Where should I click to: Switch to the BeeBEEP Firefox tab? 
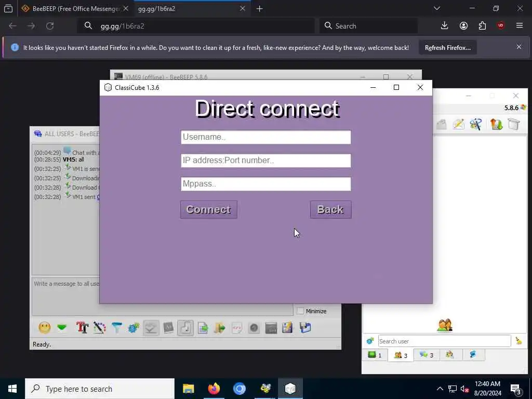pos(75,9)
